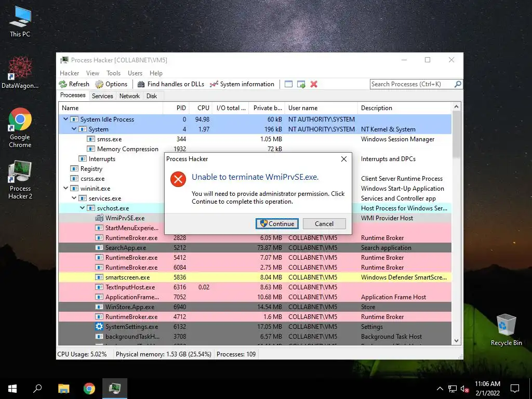532x399 pixels.
Task: Collapse the System Idle Process tree node
Action: coord(65,119)
